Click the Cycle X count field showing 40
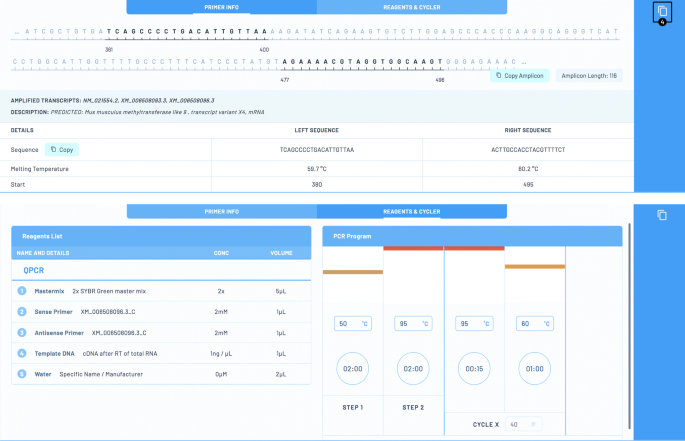685x441 pixels. pyautogui.click(x=524, y=425)
